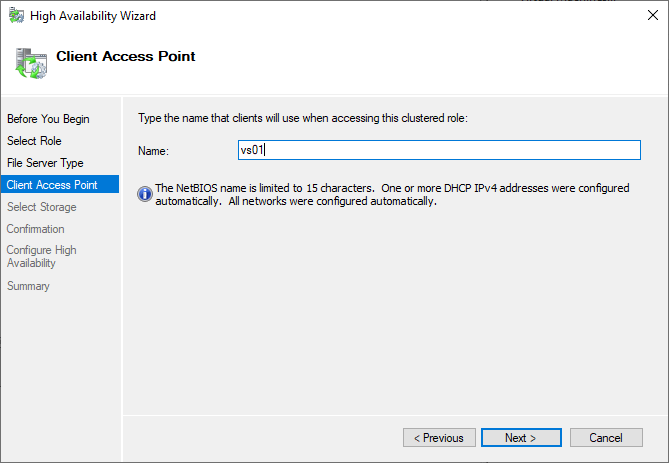Click the Client Access Point header icon

(x=30, y=61)
